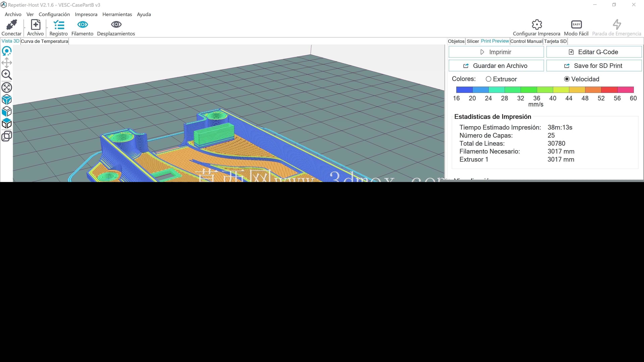Switch to Curva de Temperatura tab

(x=44, y=41)
